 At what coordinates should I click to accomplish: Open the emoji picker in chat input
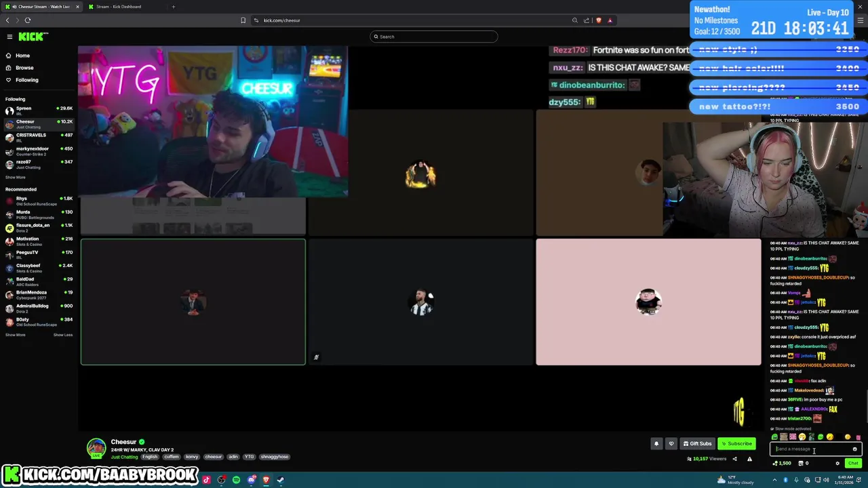point(854,449)
